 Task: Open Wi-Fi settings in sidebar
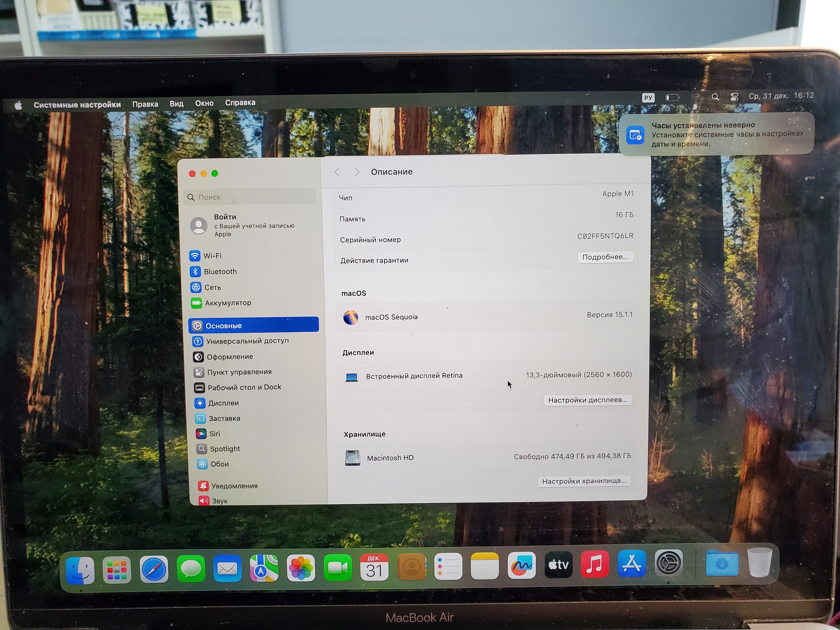(205, 256)
